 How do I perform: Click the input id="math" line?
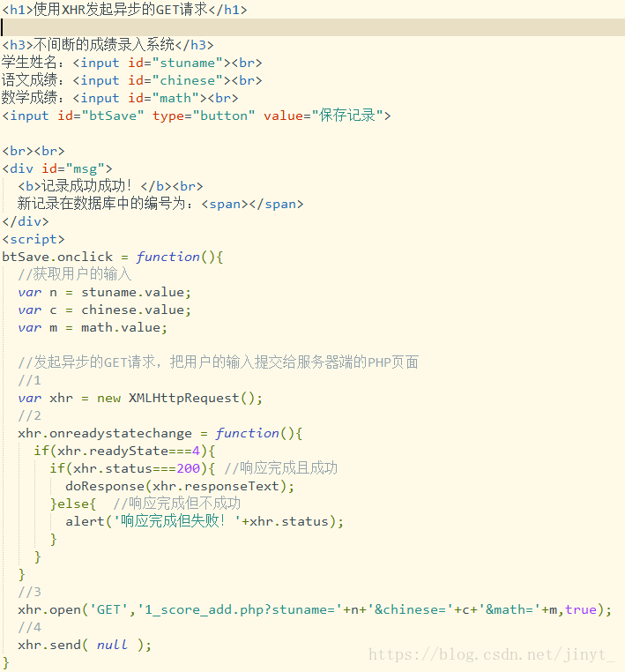pyautogui.click(x=120, y=98)
